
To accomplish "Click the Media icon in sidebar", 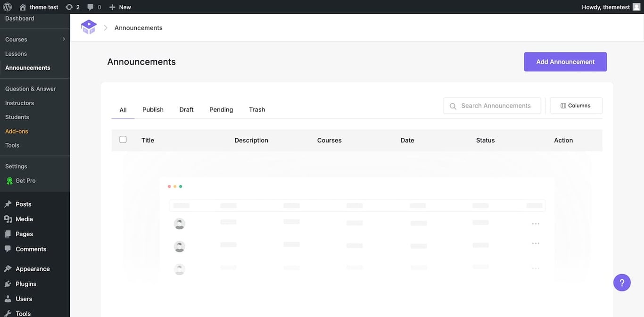I will [x=8, y=219].
